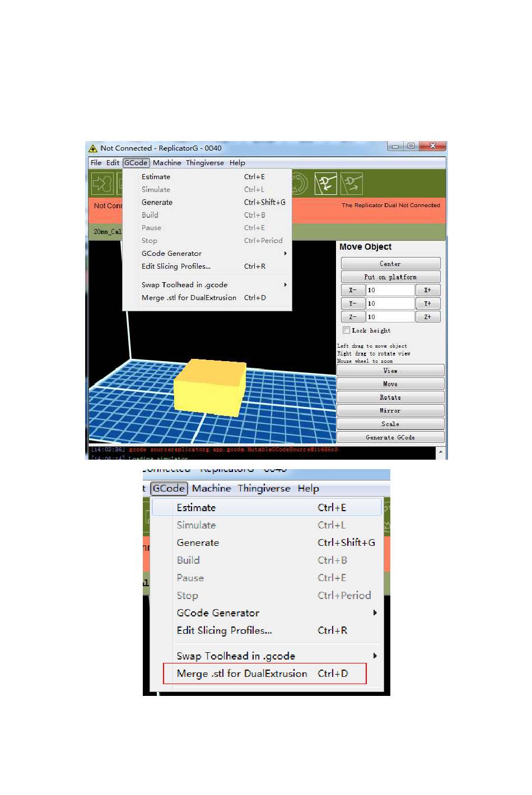Click Build in the enlarged menu image
The width and height of the screenshot is (532, 795).
(267, 560)
